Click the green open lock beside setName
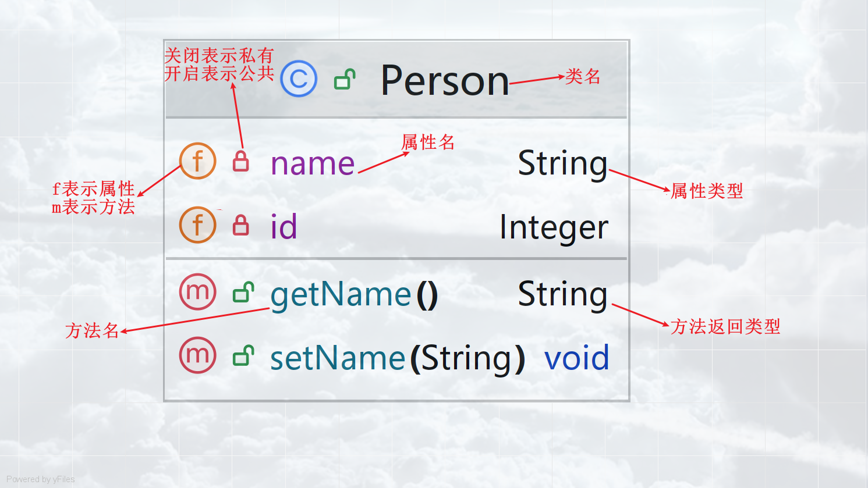 click(243, 356)
